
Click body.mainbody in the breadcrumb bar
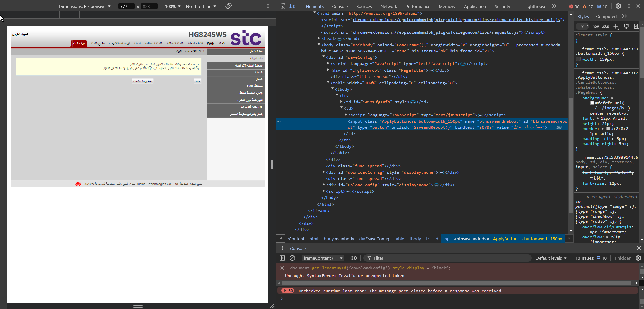click(339, 239)
